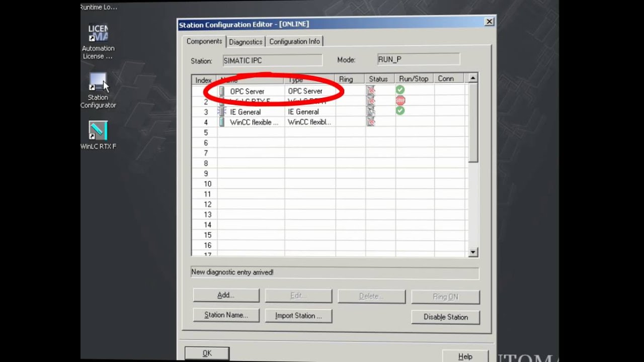Click status icon in OPC Server row
Viewport: 644px width, 362px height.
371,90
